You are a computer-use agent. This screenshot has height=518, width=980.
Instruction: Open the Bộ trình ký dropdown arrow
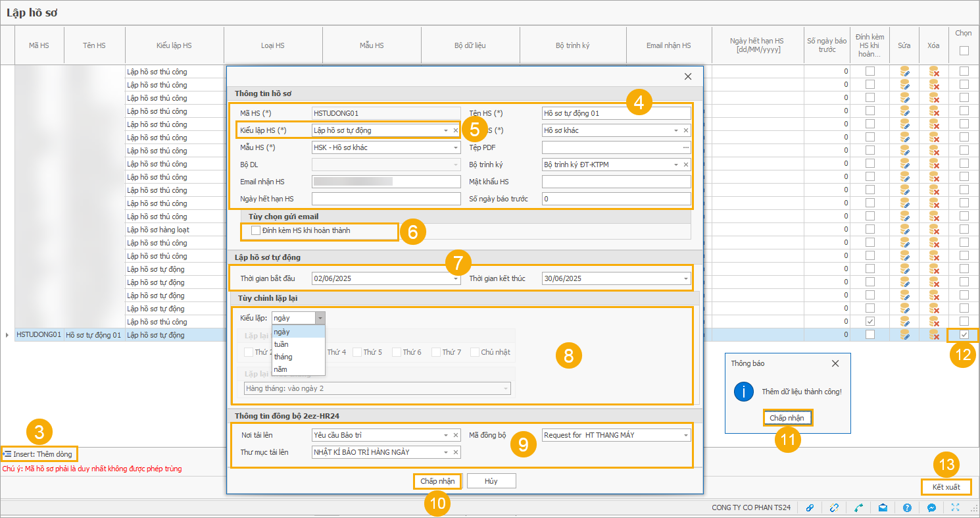pyautogui.click(x=675, y=165)
